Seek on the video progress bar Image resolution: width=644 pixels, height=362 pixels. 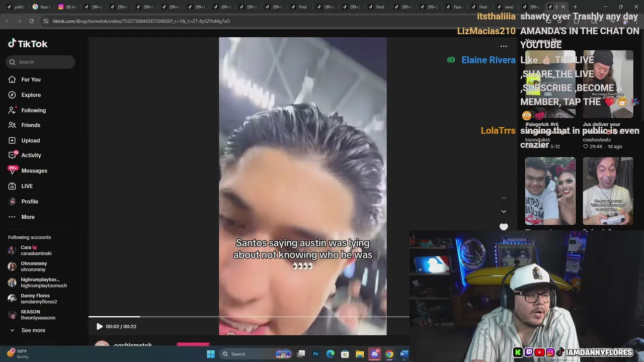pos(249,317)
